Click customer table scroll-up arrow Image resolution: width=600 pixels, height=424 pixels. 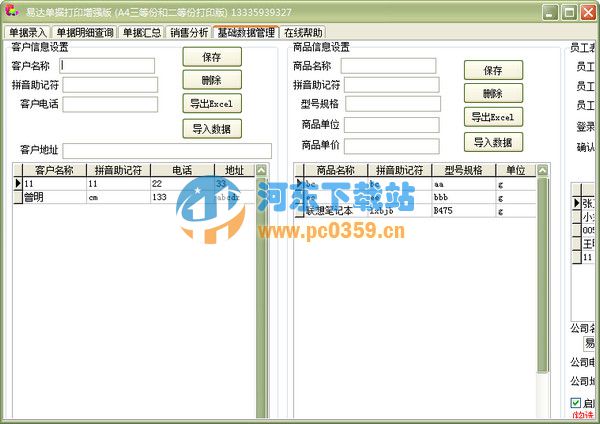261,170
